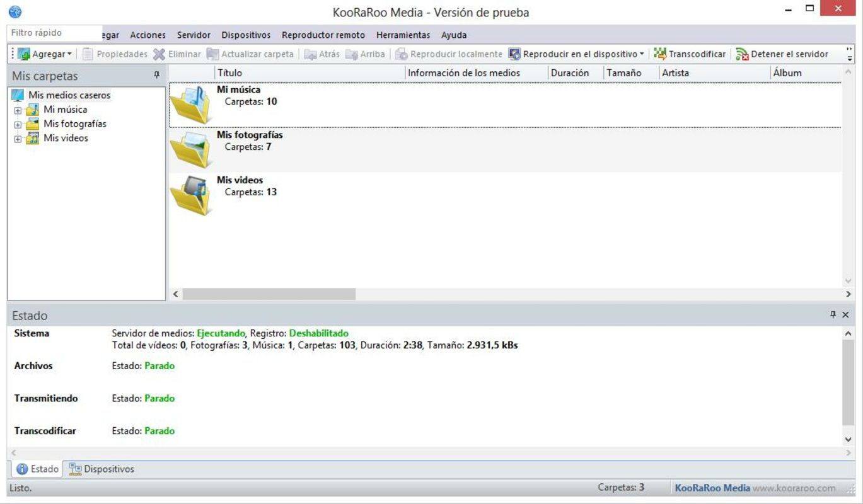Screen dimensions: 863x504
Task: Click the Tamaño column header
Action: [x=631, y=73]
